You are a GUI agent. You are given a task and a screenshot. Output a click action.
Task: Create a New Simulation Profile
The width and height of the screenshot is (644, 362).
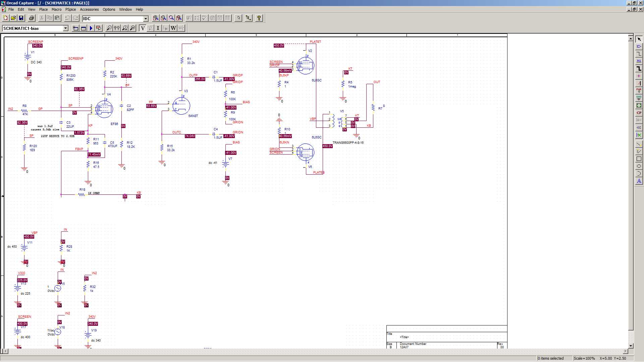pyautogui.click(x=75, y=28)
